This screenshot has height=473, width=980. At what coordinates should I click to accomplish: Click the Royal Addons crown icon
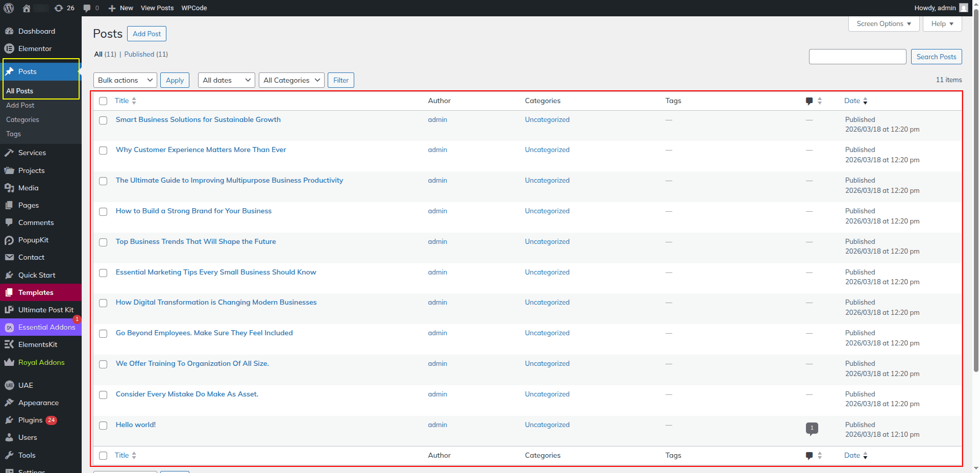[9, 362]
